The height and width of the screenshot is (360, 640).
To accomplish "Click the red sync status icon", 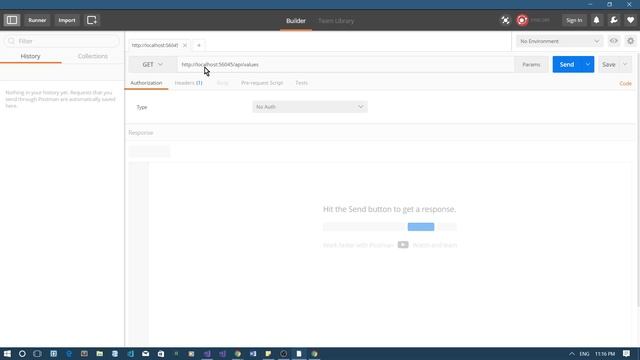I will 522,20.
